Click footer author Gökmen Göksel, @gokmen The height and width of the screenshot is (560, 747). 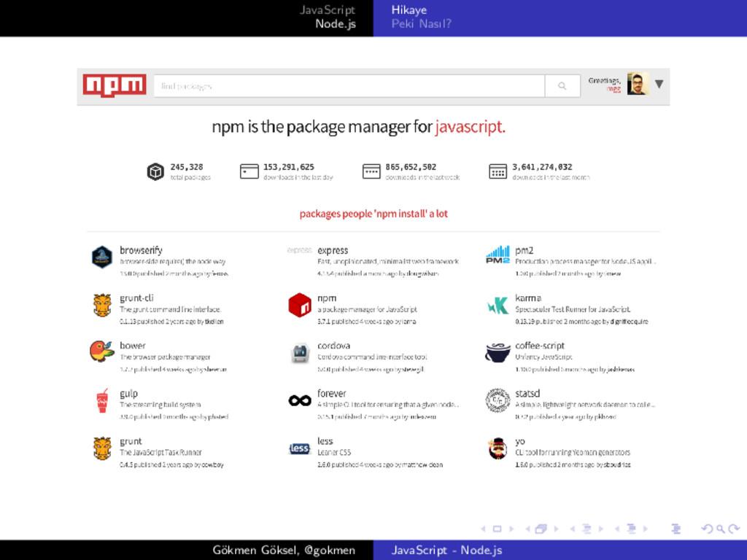(284, 550)
